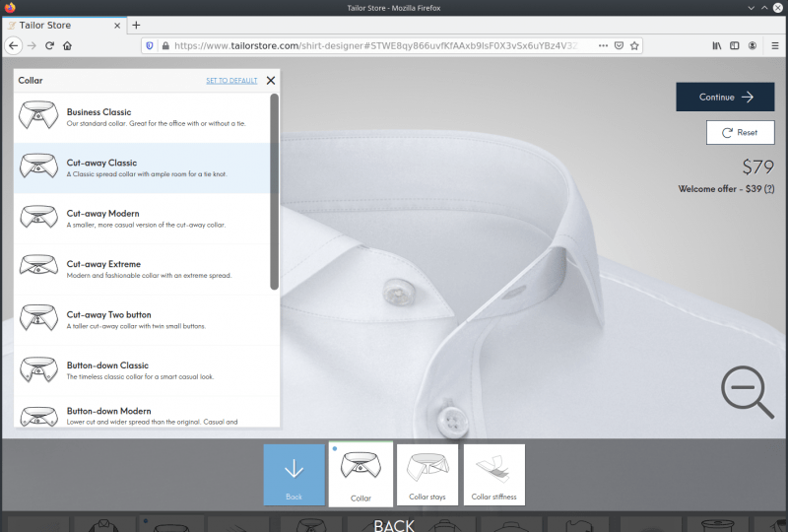
Task: Click the Cut-away Modern title text
Action: (103, 213)
